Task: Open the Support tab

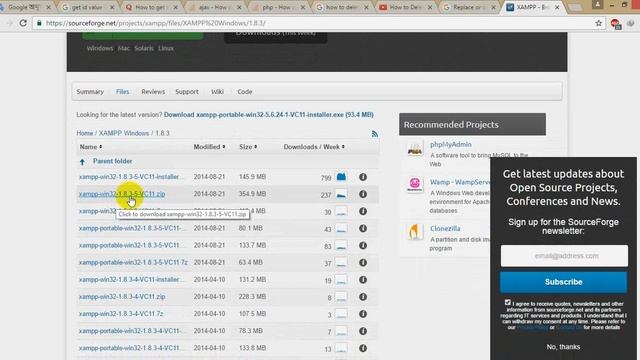Action: click(x=187, y=92)
